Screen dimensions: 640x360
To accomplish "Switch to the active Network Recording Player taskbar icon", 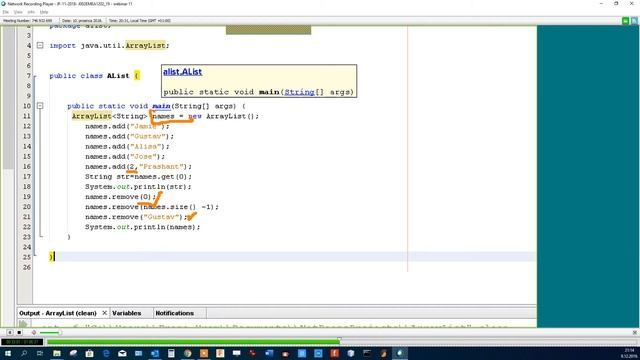I will point(400,353).
